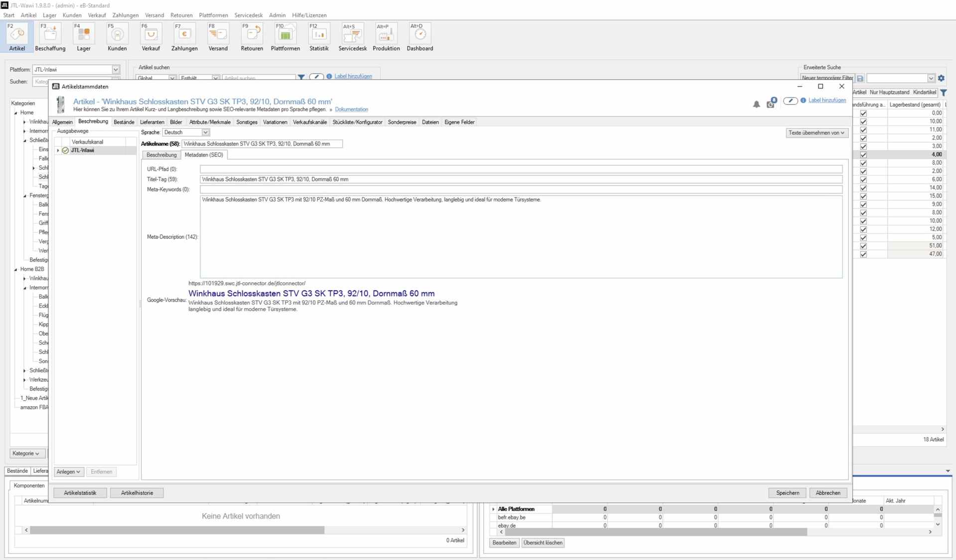Toggle the checkbox in the row with 47,00

(x=863, y=254)
